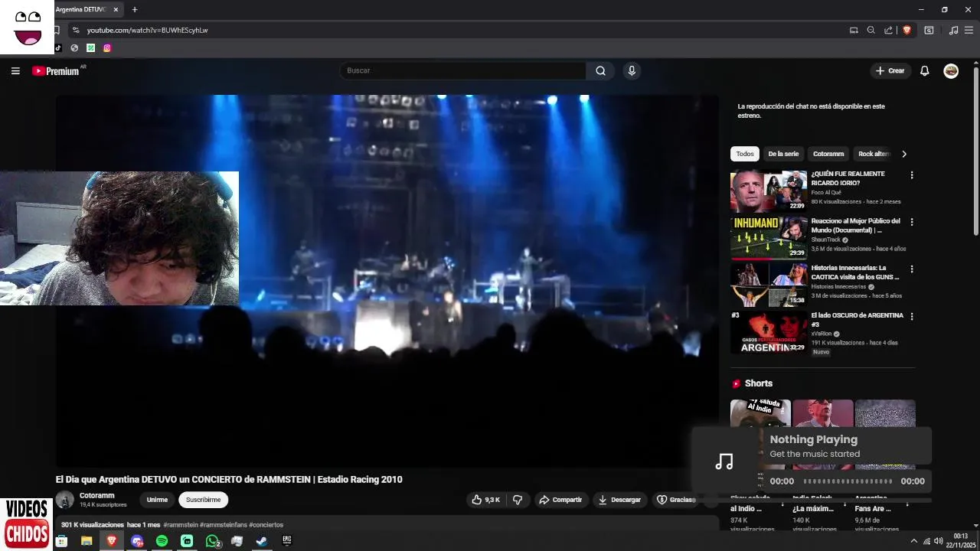Screen dimensions: 980x551
Task: Open the Instagram bookmark
Action: click(x=107, y=47)
